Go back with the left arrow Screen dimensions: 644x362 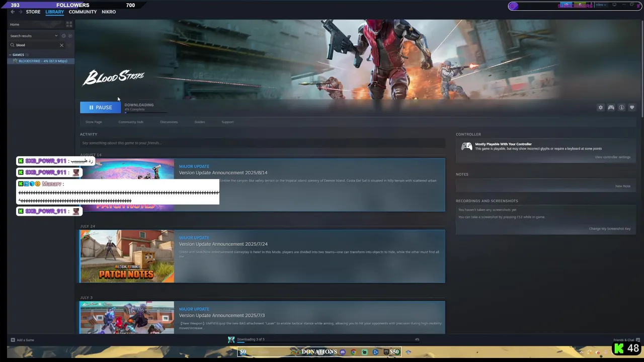(13, 12)
